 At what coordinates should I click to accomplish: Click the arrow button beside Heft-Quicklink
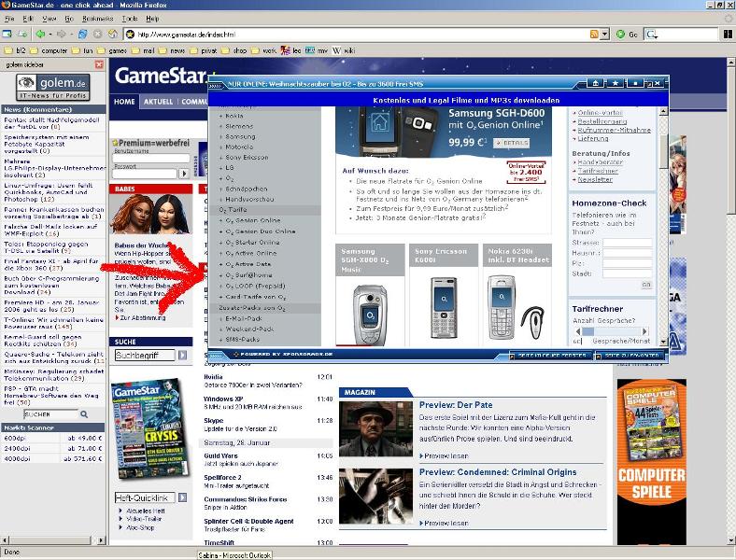coord(182,497)
